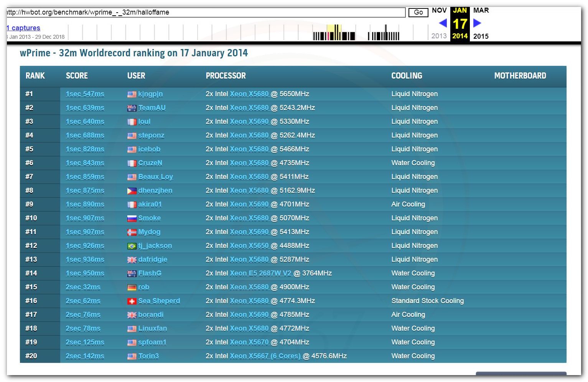Viewport: 588px width, 382px height.
Task: Open the Xeon X5670 processor link
Action: pyautogui.click(x=249, y=342)
